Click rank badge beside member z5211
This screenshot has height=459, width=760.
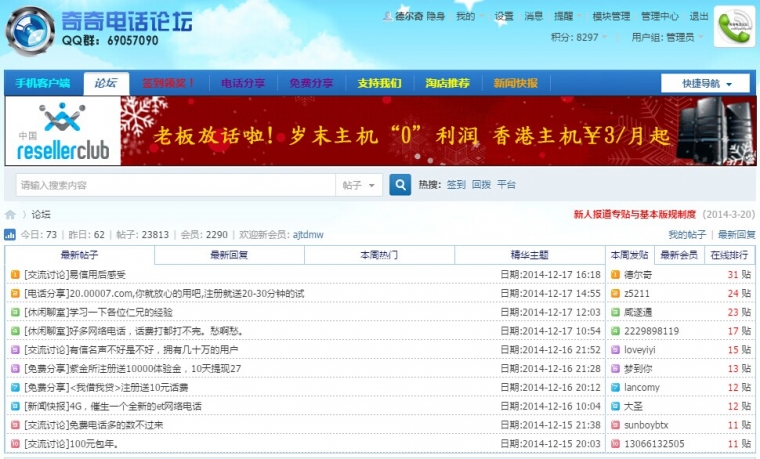[x=615, y=294]
